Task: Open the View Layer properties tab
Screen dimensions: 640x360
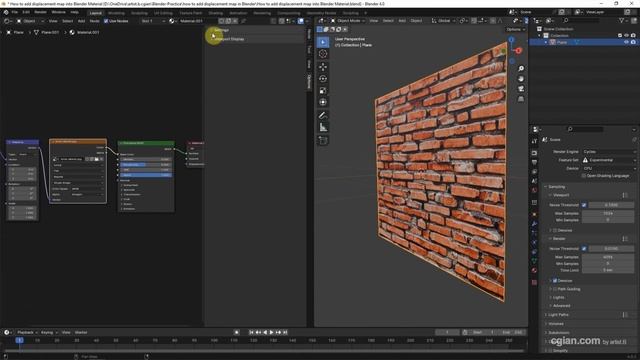Action: [534, 172]
